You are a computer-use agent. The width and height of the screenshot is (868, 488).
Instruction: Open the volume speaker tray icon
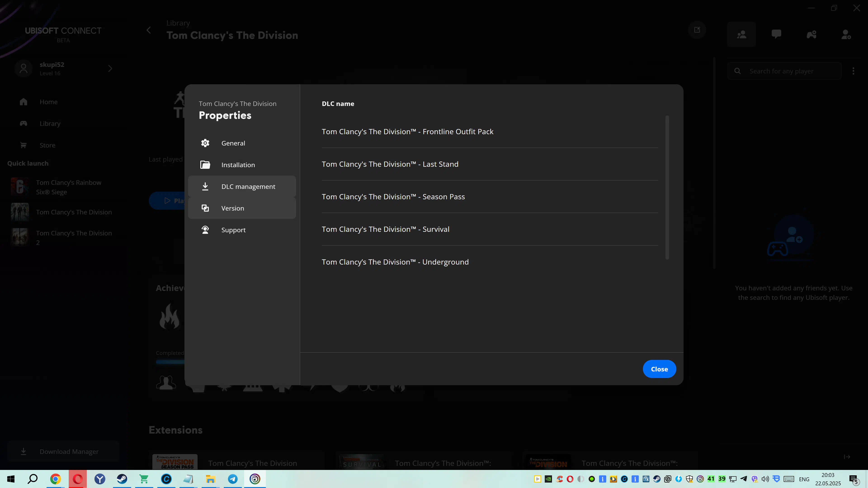pos(765,479)
